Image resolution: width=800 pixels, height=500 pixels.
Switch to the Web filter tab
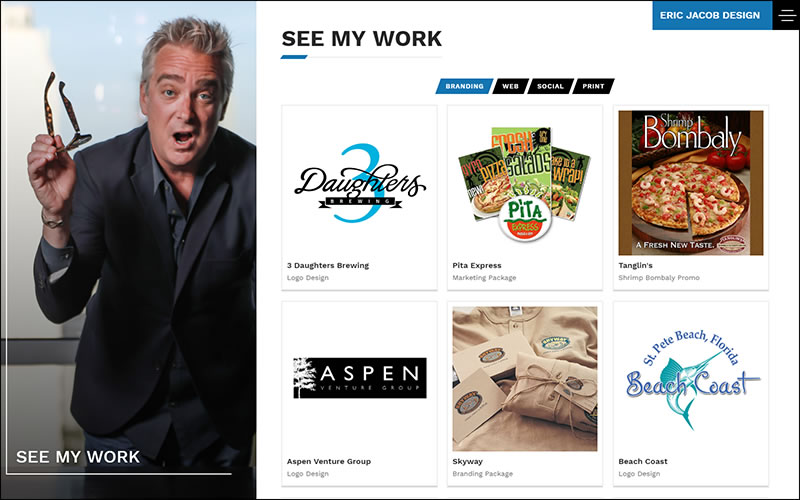click(x=510, y=86)
